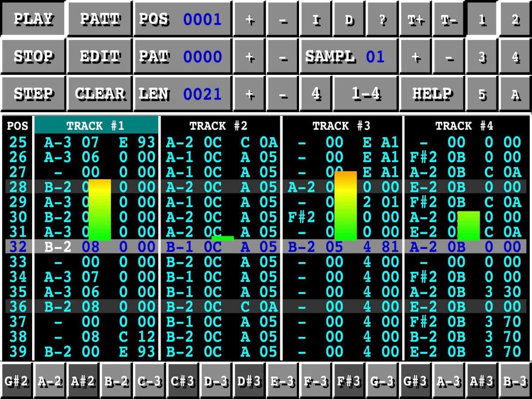This screenshot has width=532, height=399.
Task: Click HELP for assistance
Action: tap(432, 94)
